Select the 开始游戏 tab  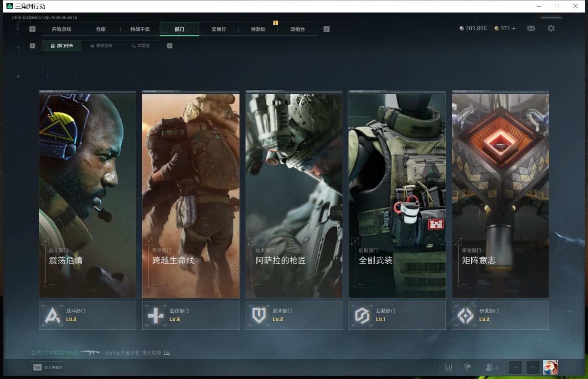pos(61,29)
